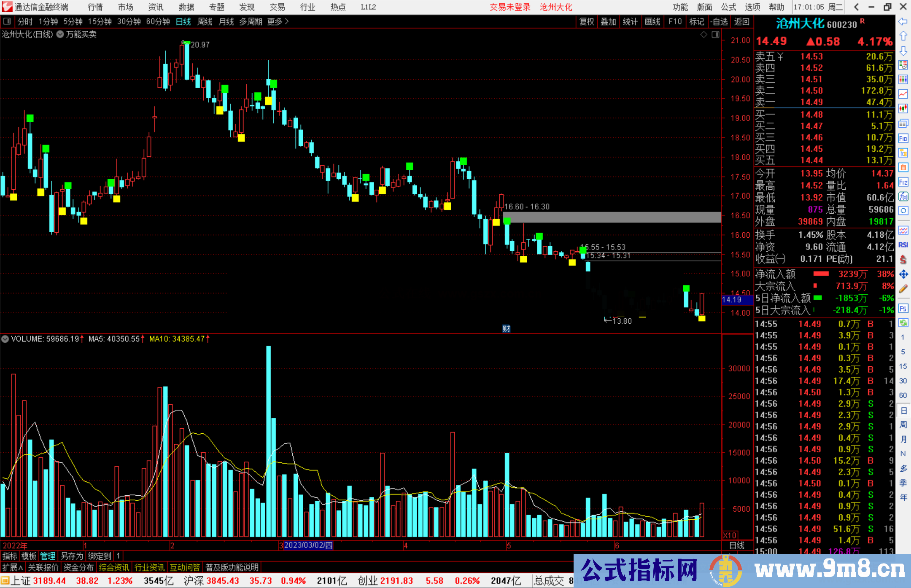The image size is (911, 588).
Task: Click the green refresh sidebar icon
Action: point(903,323)
